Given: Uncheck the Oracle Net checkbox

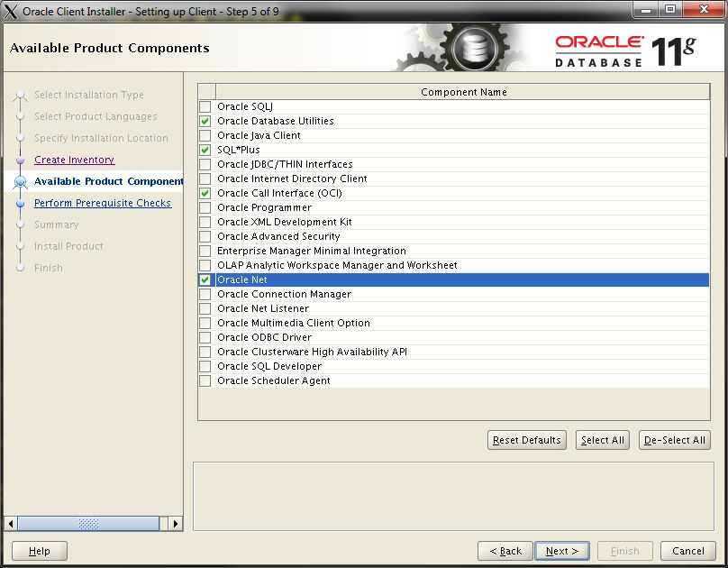Looking at the screenshot, I should (x=205, y=279).
